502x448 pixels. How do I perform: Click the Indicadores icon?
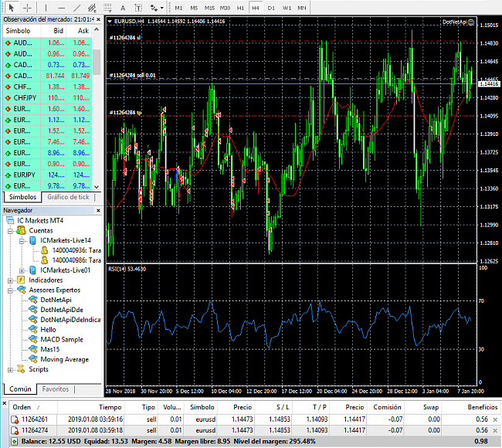point(21,280)
